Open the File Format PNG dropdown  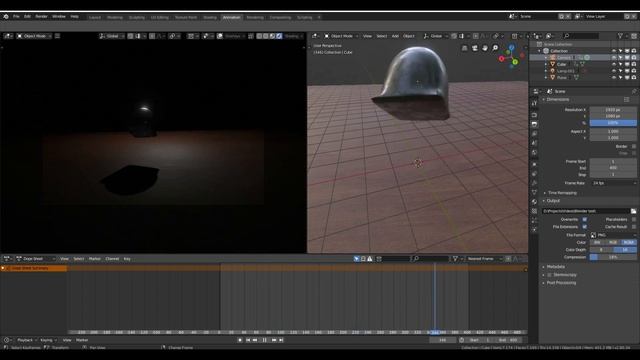click(x=613, y=235)
